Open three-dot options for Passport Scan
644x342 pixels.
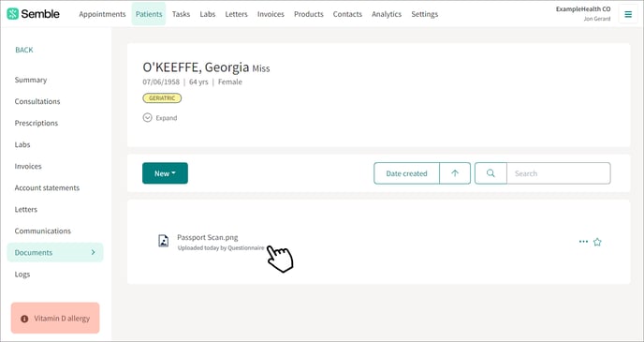click(583, 242)
